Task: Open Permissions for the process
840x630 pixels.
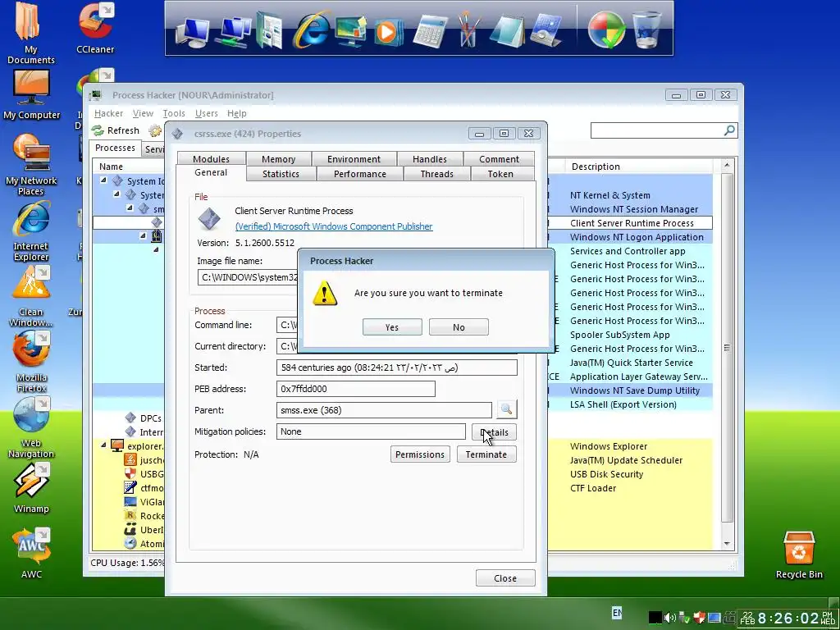Action: click(420, 454)
